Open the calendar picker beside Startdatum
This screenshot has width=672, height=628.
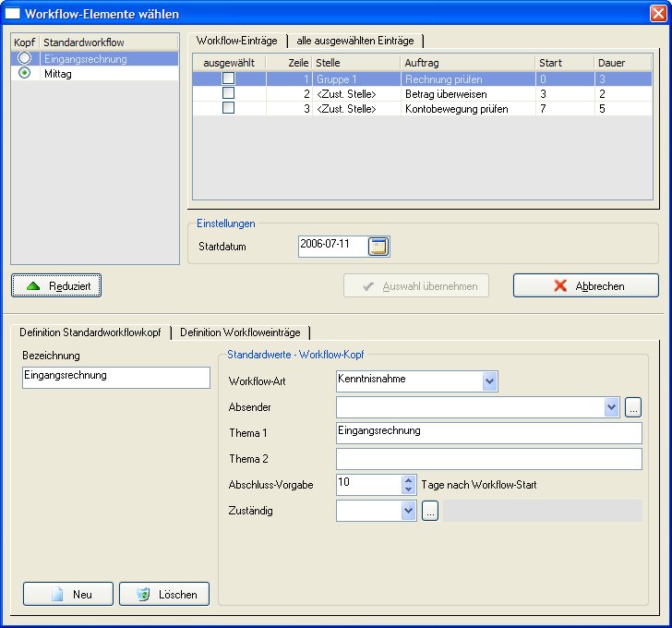point(378,247)
